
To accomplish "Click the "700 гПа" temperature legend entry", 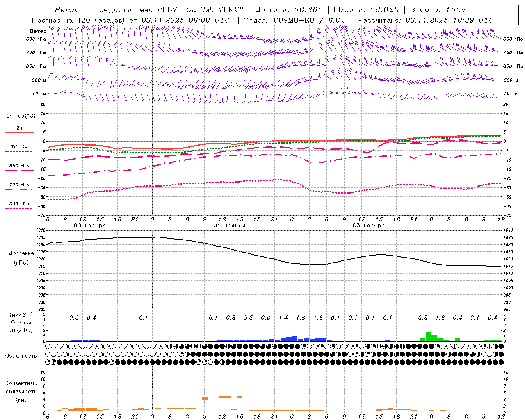I will [x=19, y=185].
